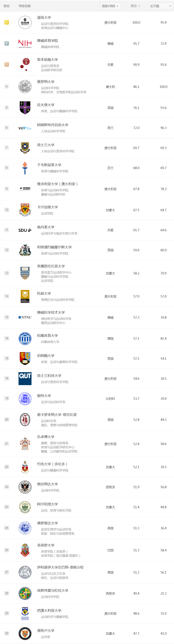
Task: Click the 埃斯特雷马杜拉大学 logo
Action: (x=25, y=593)
